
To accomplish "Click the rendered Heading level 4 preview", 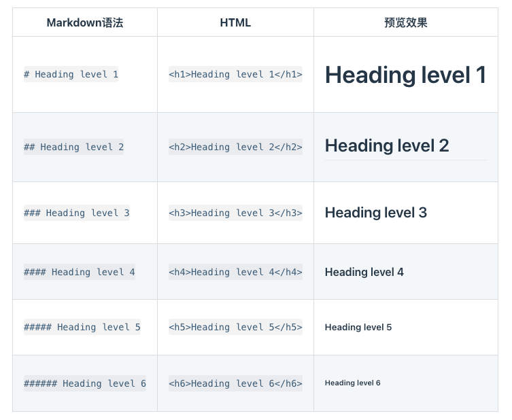I will pos(364,272).
